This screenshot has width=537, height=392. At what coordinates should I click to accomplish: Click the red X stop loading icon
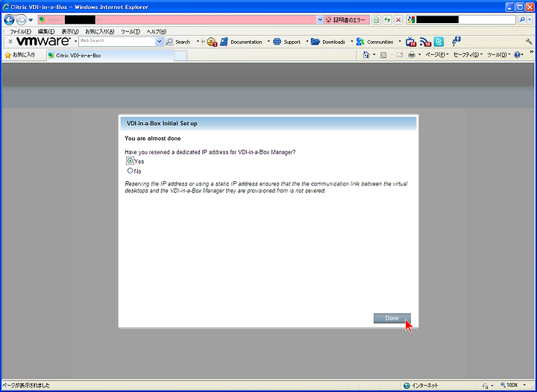[398, 20]
